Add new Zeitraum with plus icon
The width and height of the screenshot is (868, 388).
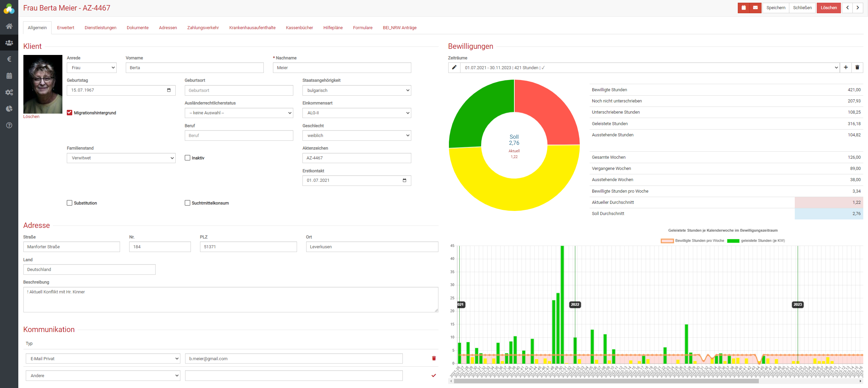(846, 67)
